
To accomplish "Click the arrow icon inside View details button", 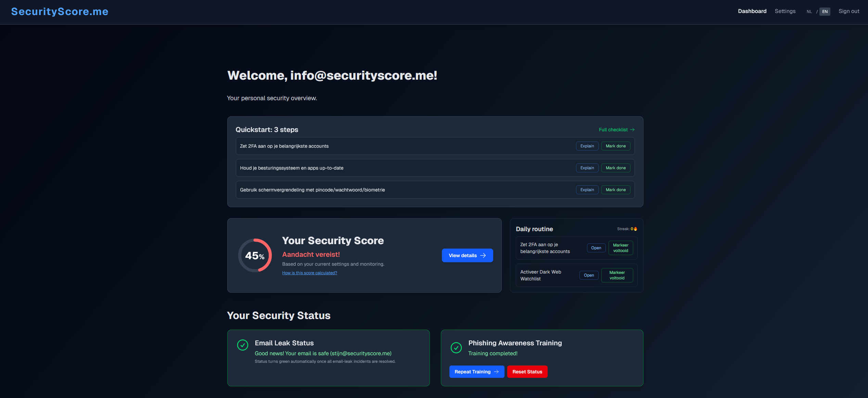I will (483, 255).
